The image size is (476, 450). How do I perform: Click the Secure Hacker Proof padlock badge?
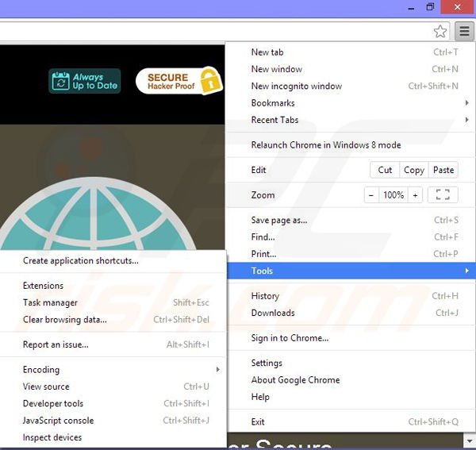pos(179,81)
